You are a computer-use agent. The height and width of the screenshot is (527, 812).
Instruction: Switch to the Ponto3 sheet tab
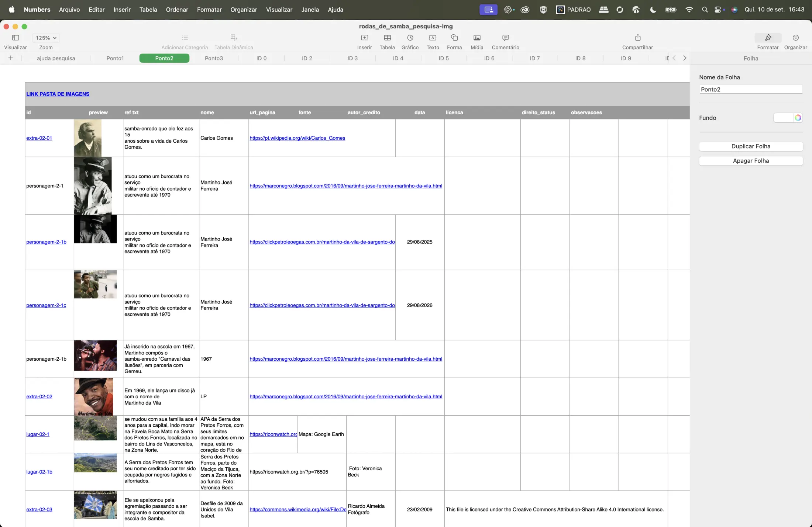[x=214, y=58]
